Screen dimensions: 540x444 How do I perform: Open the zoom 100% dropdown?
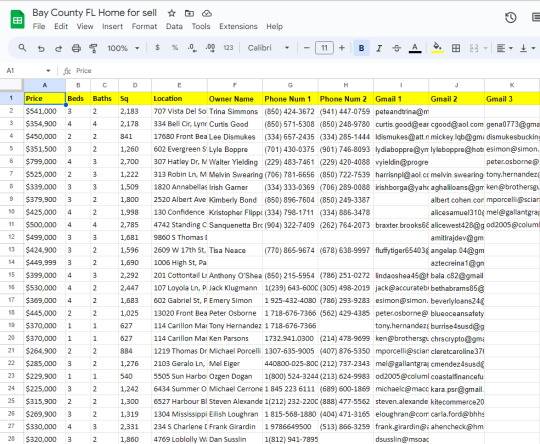123,48
